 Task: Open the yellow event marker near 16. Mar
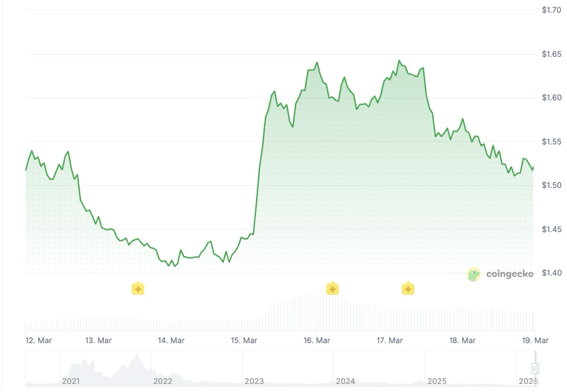(332, 289)
